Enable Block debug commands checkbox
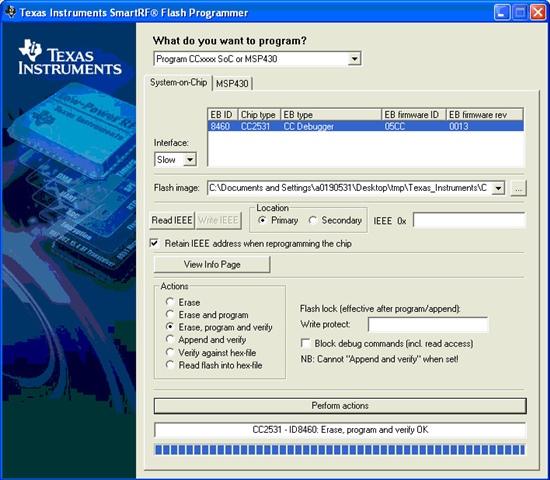Viewport: 550px width, 480px height. pos(306,343)
